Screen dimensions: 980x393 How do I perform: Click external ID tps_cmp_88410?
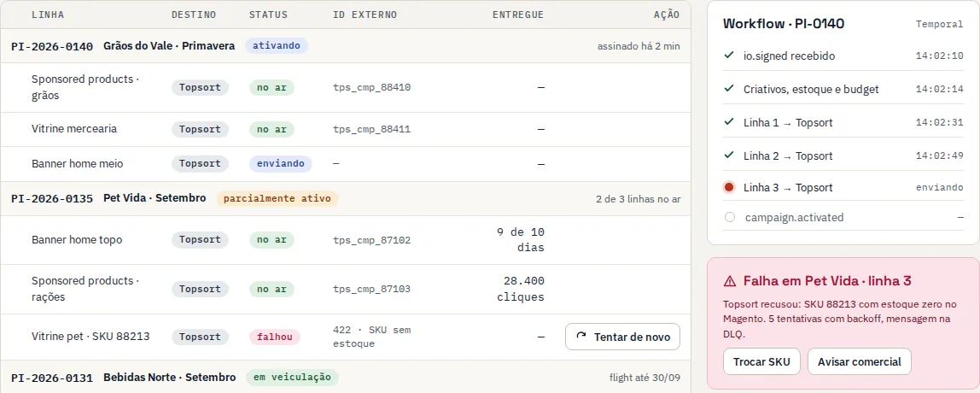(x=372, y=88)
